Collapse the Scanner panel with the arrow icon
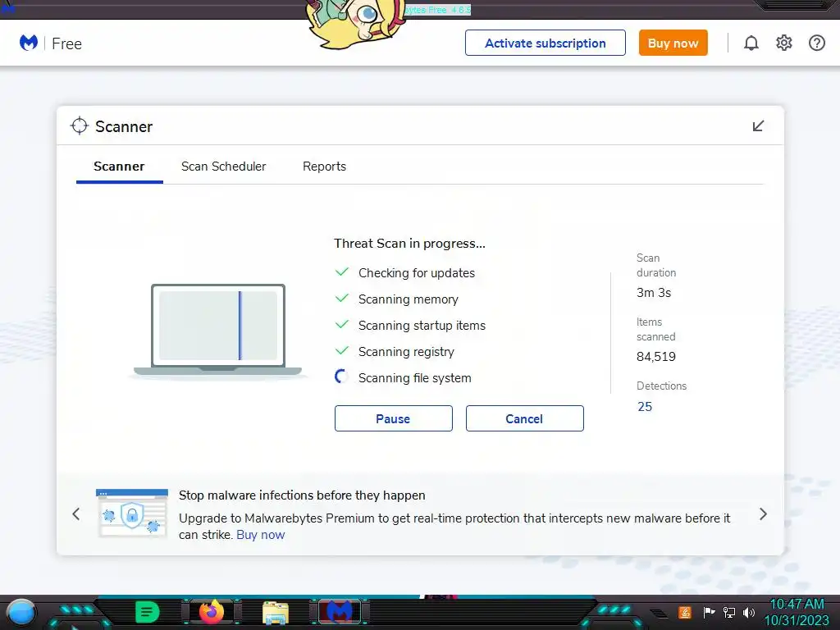The width and height of the screenshot is (840, 630). tap(758, 126)
